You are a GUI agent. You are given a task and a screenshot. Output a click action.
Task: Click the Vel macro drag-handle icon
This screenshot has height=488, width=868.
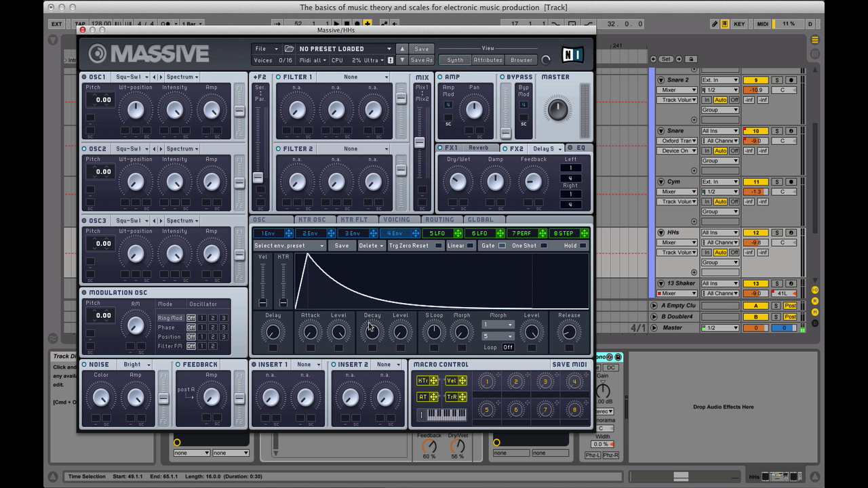462,381
